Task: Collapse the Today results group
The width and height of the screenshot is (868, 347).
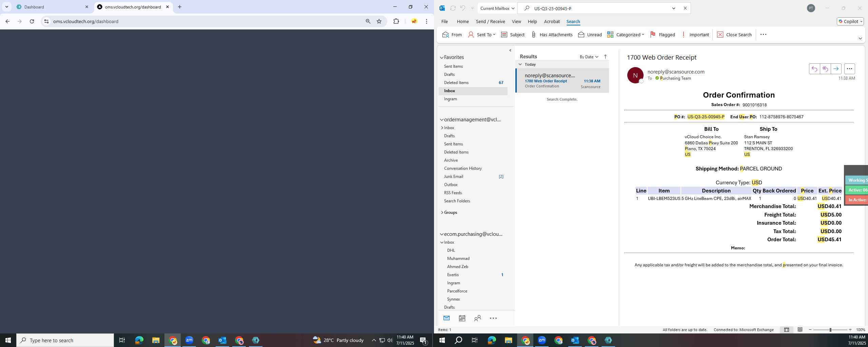Action: click(x=520, y=64)
